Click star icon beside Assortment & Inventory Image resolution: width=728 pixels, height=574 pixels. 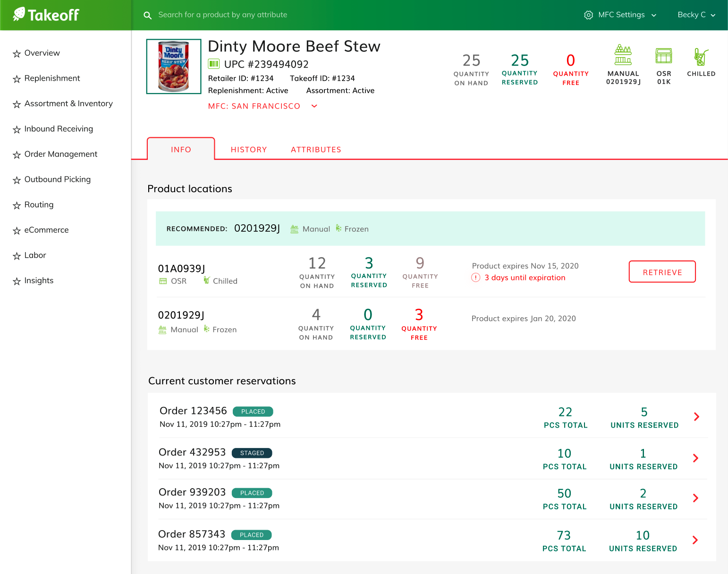click(x=17, y=104)
